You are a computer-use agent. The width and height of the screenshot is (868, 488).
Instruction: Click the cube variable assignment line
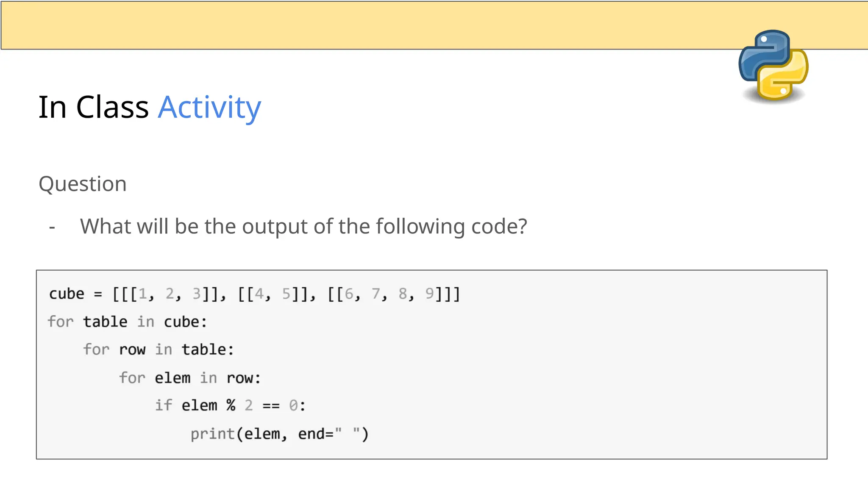click(254, 294)
